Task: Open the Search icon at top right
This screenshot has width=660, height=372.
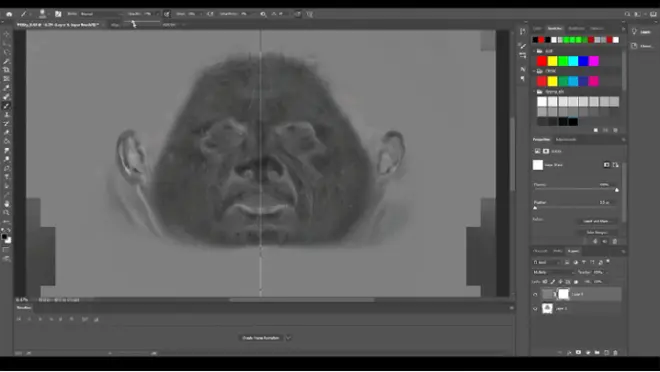Action: click(x=627, y=14)
